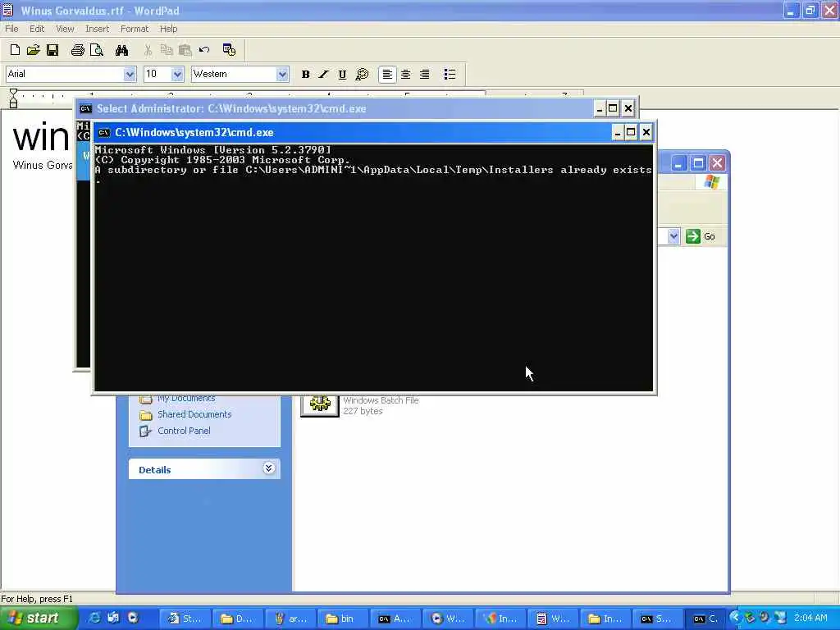Image resolution: width=840 pixels, height=630 pixels.
Task: Launch Internet Explorer from Quick Launch
Action: 95,619
